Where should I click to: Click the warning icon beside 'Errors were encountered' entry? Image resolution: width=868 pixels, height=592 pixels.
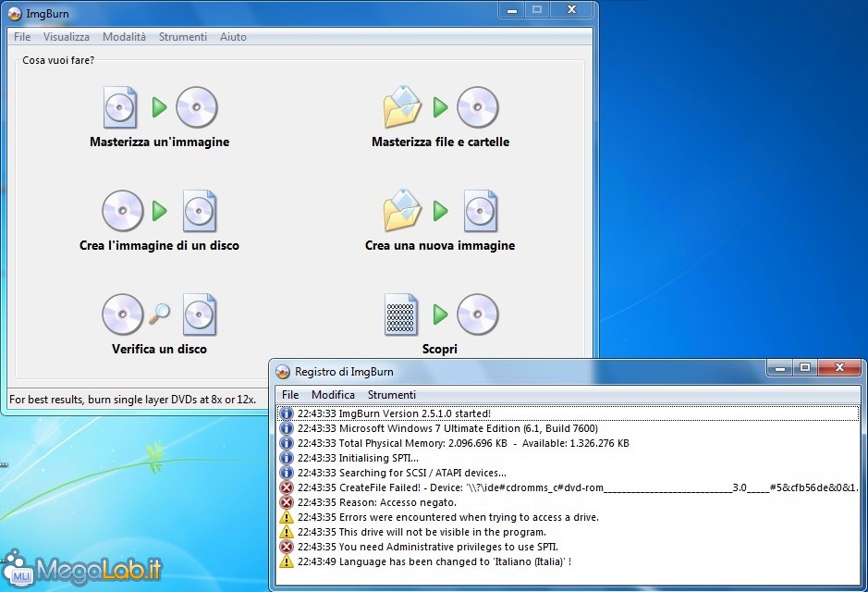[x=287, y=517]
